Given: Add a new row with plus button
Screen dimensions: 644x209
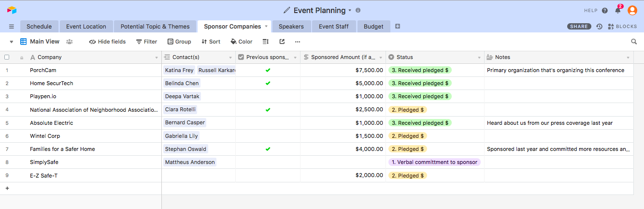Looking at the screenshot, I should (7, 188).
